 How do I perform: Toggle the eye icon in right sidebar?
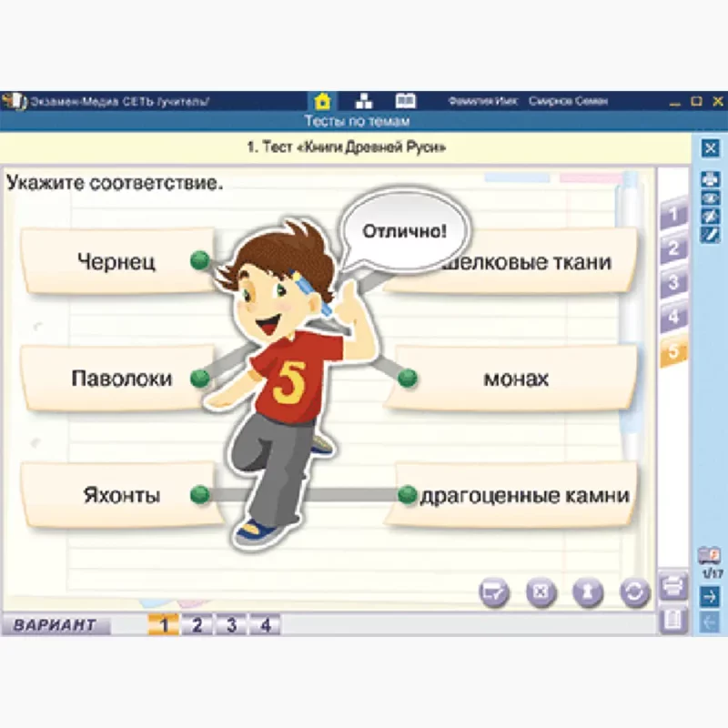710,198
